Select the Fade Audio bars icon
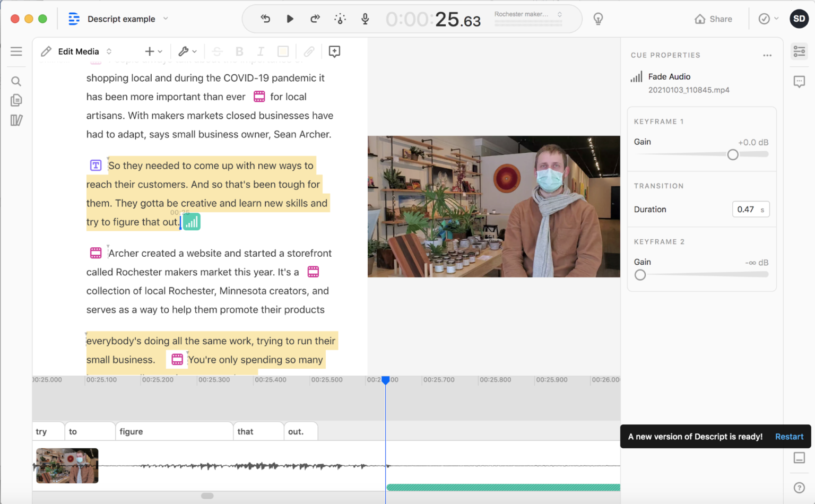The height and width of the screenshot is (504, 815). pos(636,77)
